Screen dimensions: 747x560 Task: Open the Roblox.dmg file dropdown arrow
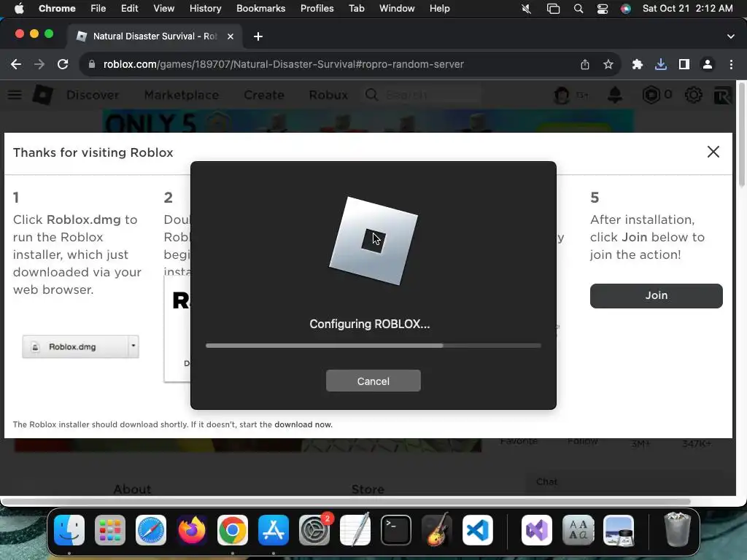(133, 346)
